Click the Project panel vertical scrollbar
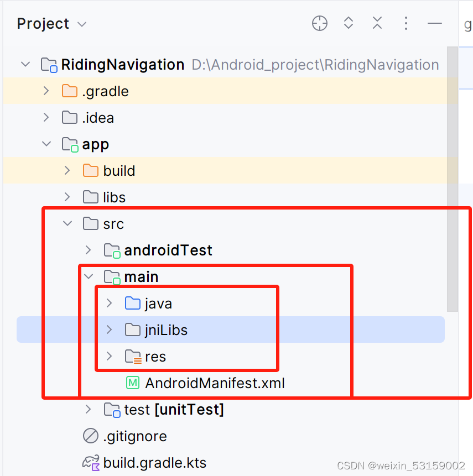 [453, 179]
